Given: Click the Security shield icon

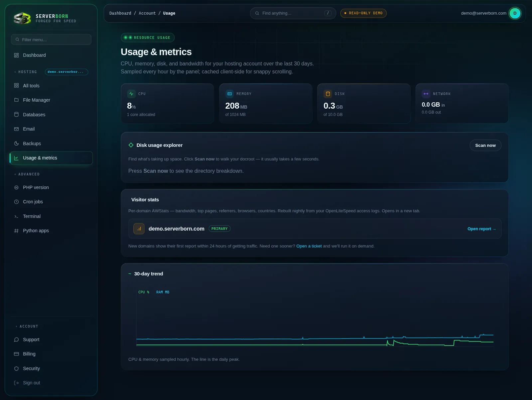Looking at the screenshot, I should click(16, 368).
